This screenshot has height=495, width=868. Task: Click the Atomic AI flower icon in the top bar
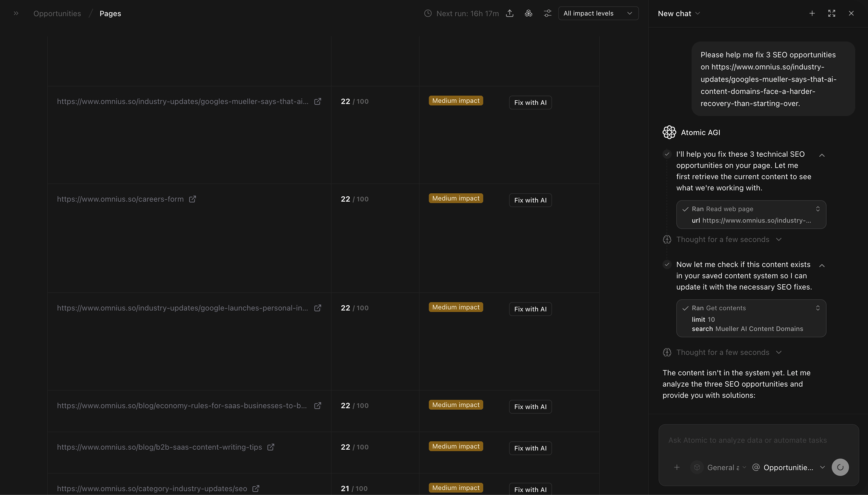point(528,13)
